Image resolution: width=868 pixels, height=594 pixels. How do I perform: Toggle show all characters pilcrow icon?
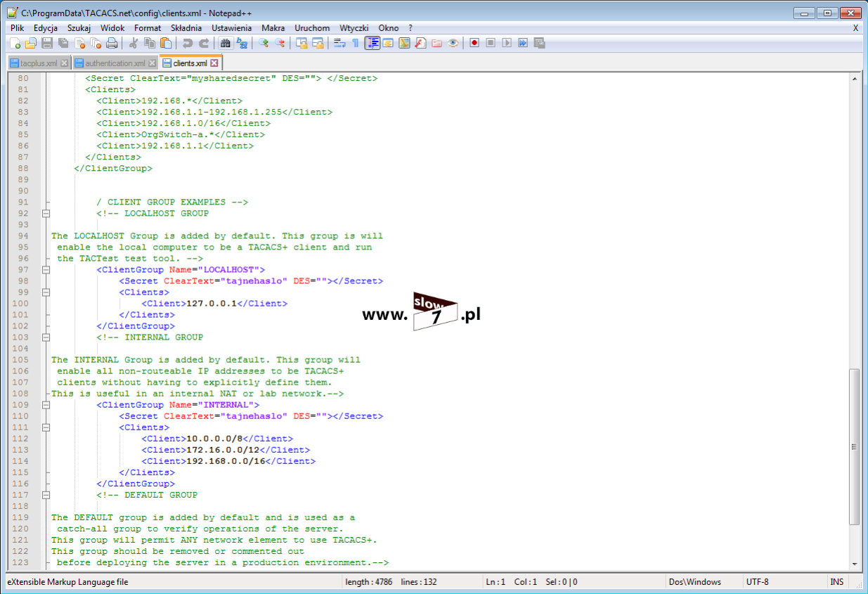[x=356, y=43]
